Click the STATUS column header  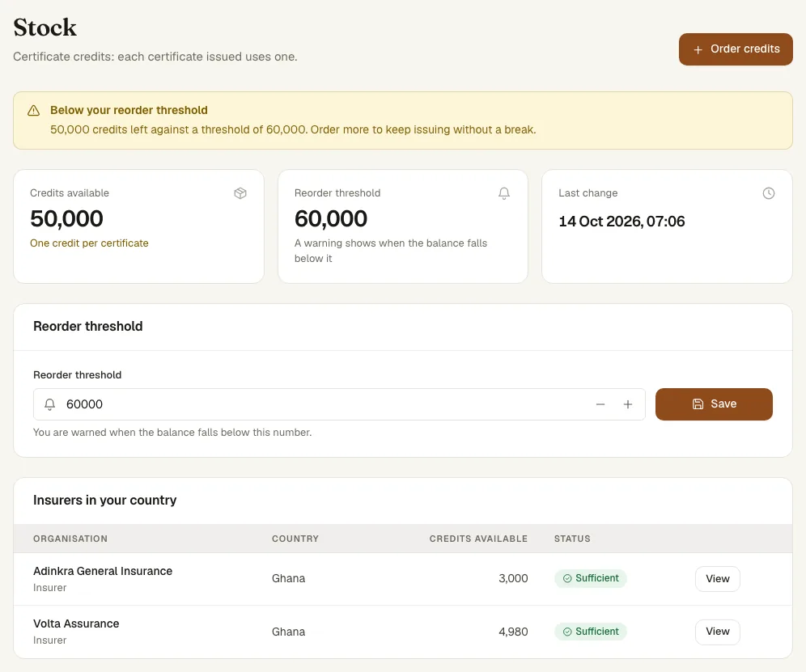(x=572, y=539)
